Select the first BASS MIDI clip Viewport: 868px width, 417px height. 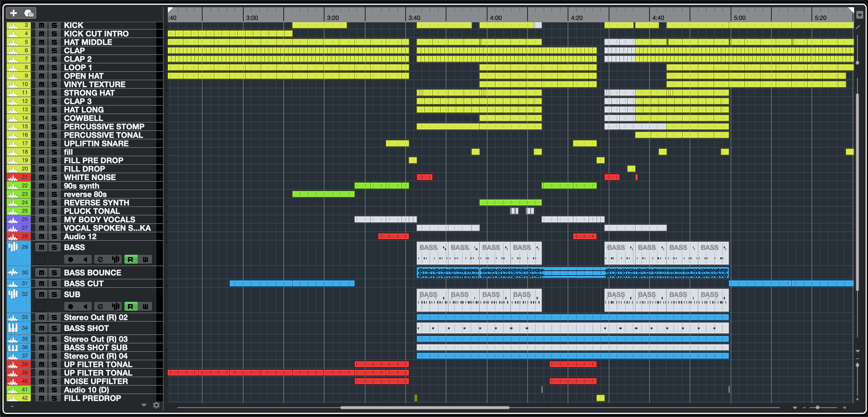(x=432, y=253)
